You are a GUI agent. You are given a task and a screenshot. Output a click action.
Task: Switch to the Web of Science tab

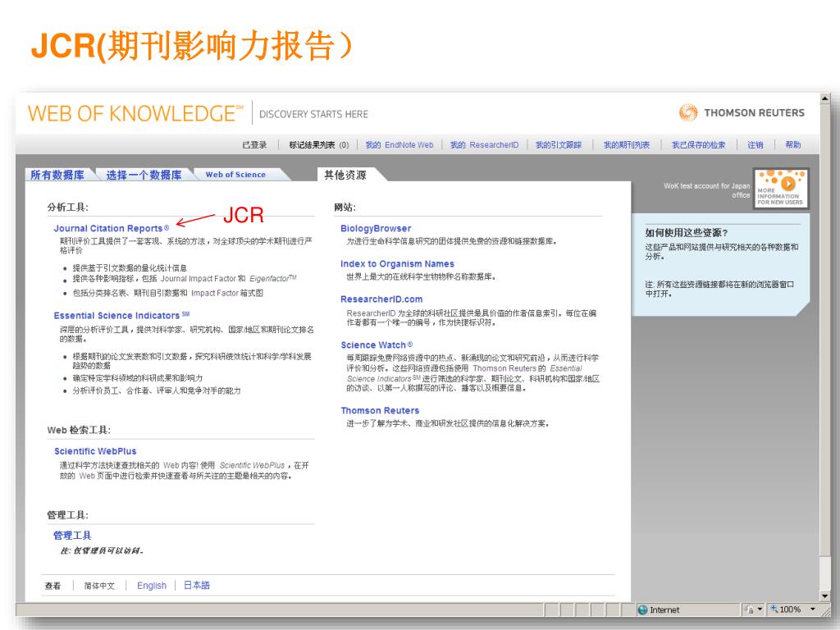click(x=235, y=175)
